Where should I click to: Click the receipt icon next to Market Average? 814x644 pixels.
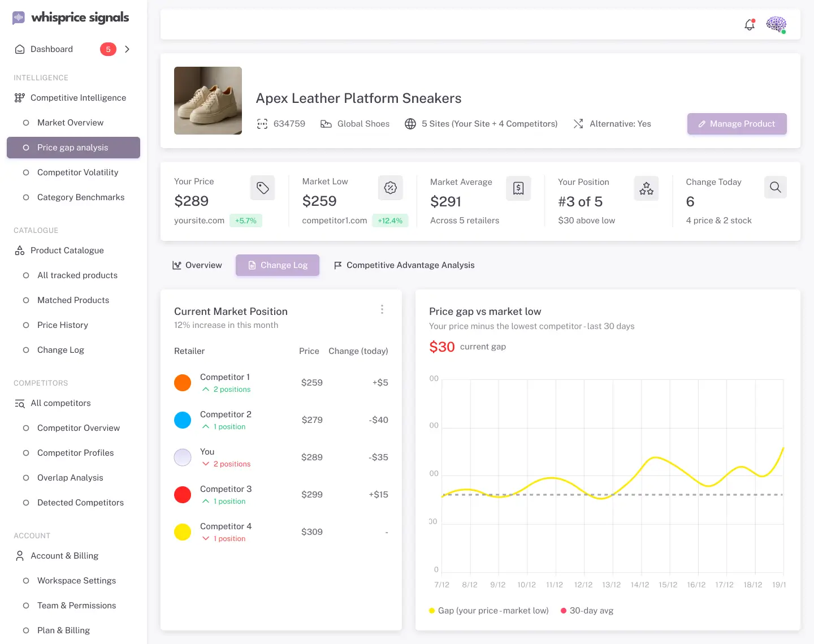point(518,187)
